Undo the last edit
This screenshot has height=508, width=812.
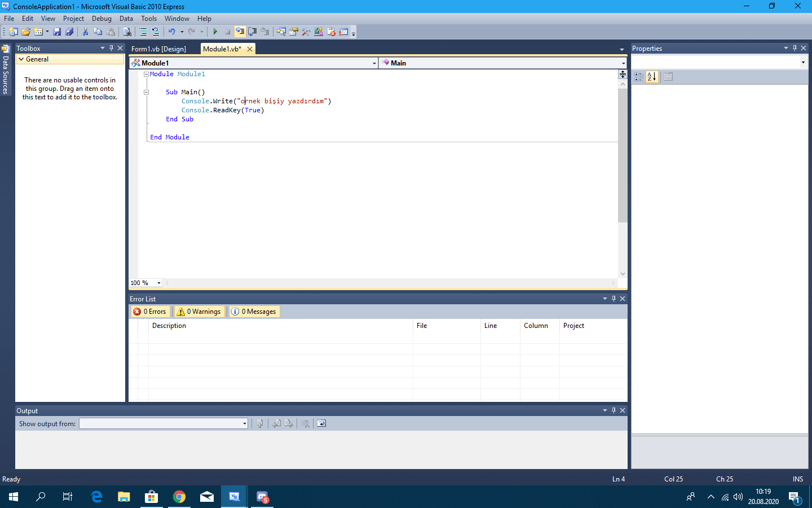point(172,32)
